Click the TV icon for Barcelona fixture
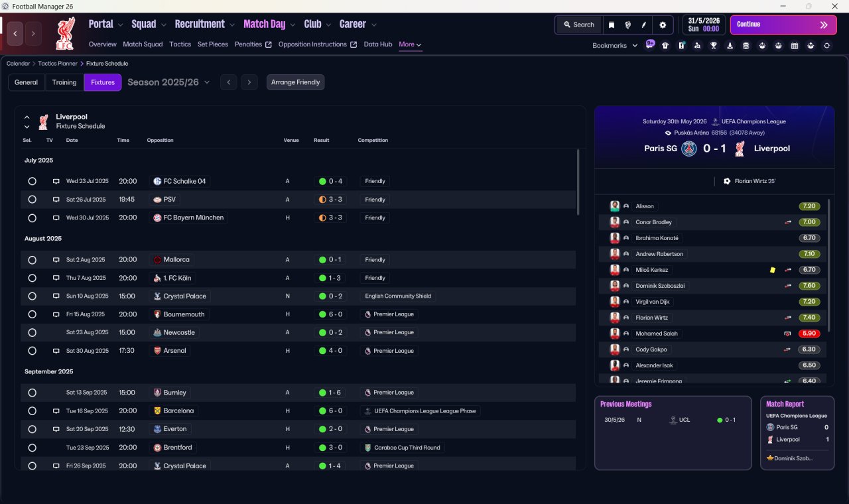The image size is (849, 504). click(56, 410)
